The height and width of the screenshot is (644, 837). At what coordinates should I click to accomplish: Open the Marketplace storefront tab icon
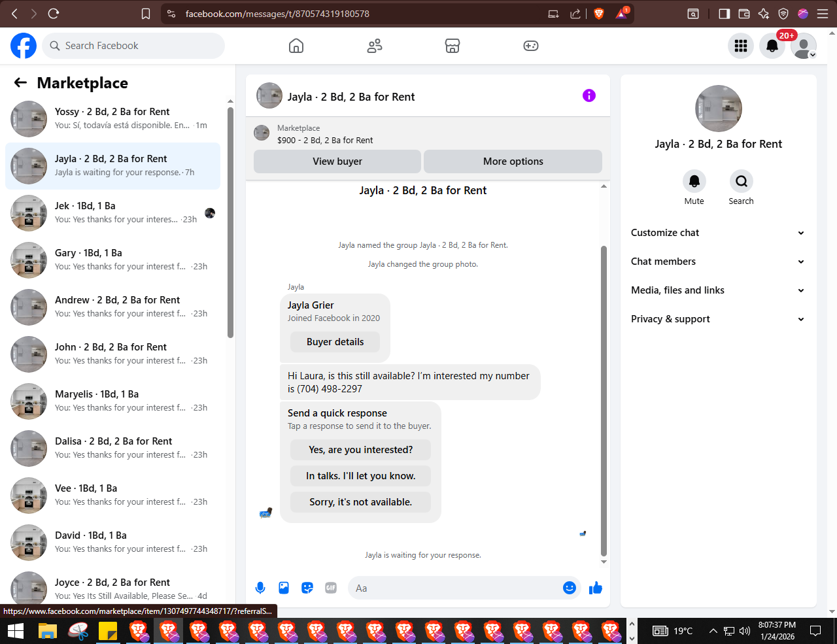[453, 46]
